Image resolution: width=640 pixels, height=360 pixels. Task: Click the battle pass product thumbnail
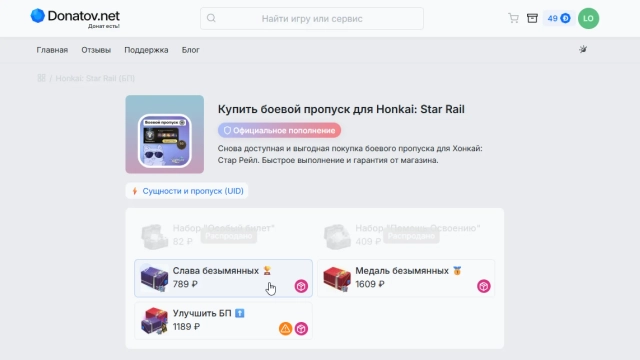[x=164, y=134]
